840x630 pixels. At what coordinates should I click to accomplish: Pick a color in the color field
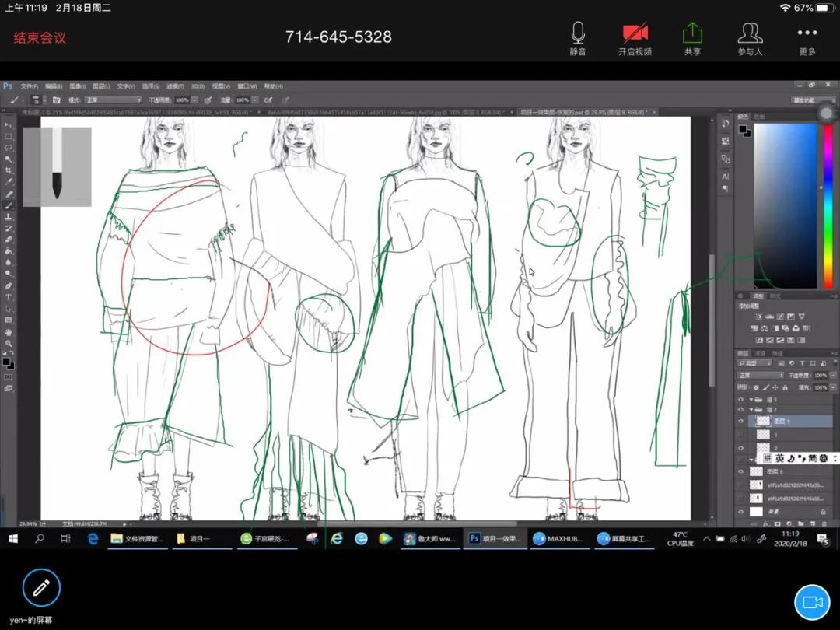(x=786, y=205)
